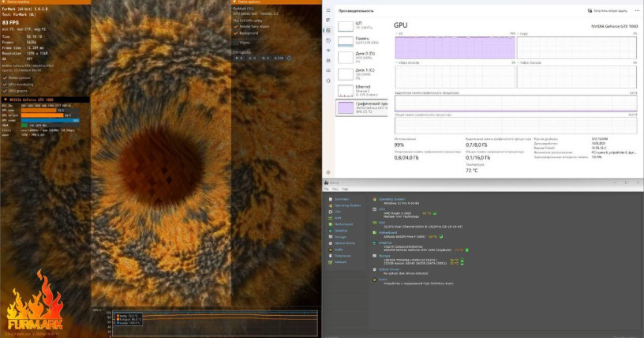
Task: Enable the VSync checkbox in FurMark
Action: pos(235,42)
